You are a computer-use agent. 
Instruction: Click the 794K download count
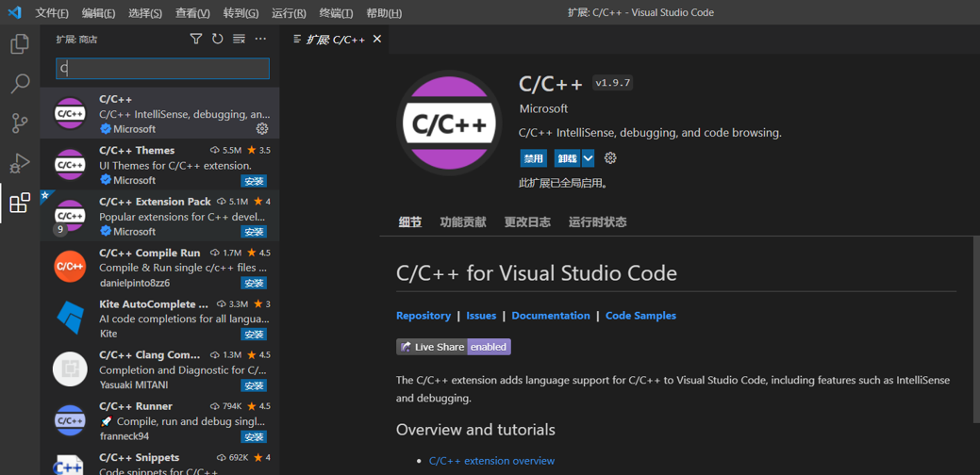coord(232,406)
